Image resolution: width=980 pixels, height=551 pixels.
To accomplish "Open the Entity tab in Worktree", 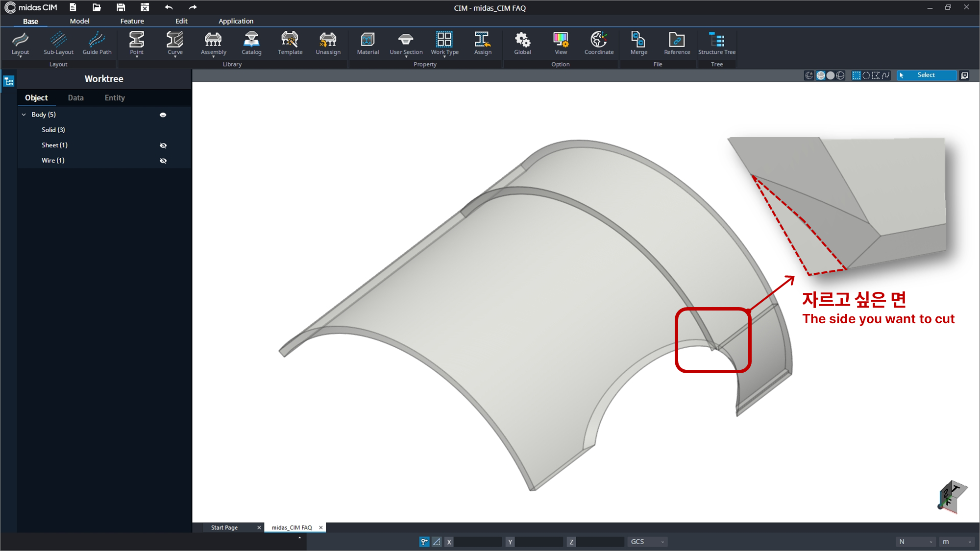I will [115, 98].
